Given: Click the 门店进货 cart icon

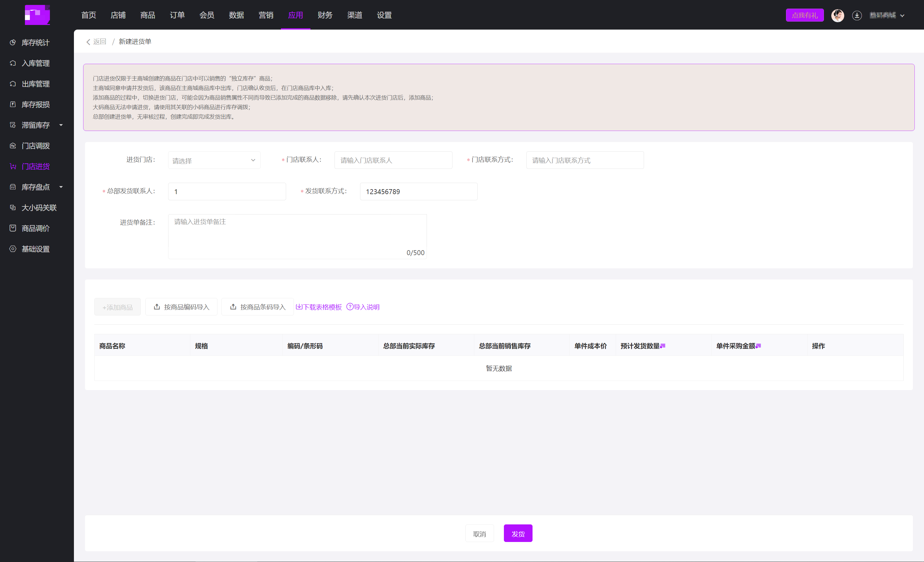Looking at the screenshot, I should 13,166.
